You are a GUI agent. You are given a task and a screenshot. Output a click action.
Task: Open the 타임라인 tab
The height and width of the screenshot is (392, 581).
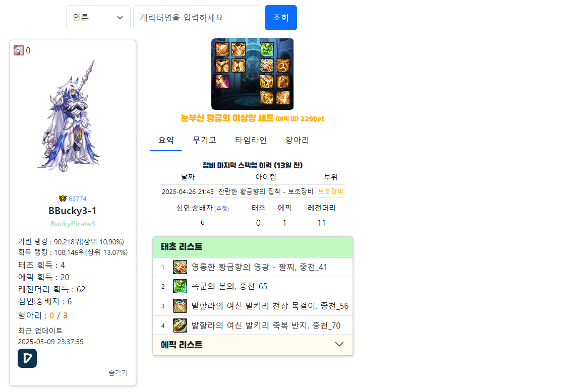pyautogui.click(x=251, y=140)
